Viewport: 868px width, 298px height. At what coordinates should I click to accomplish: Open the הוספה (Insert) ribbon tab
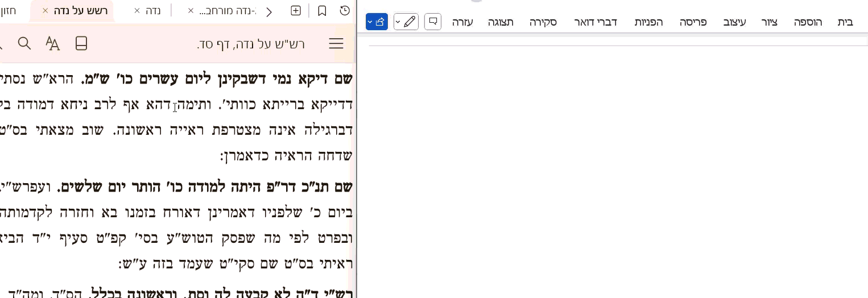pyautogui.click(x=808, y=22)
